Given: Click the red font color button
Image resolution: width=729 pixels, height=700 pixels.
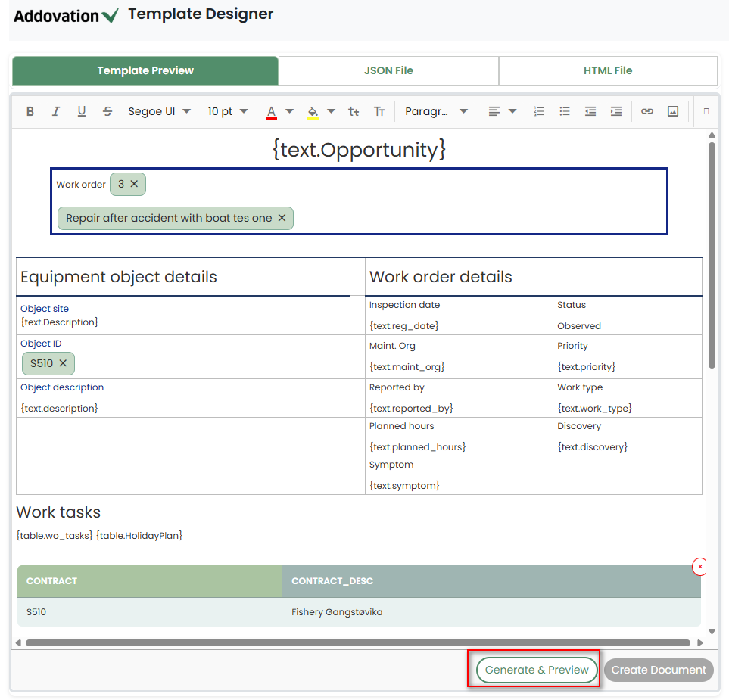Looking at the screenshot, I should point(271,111).
